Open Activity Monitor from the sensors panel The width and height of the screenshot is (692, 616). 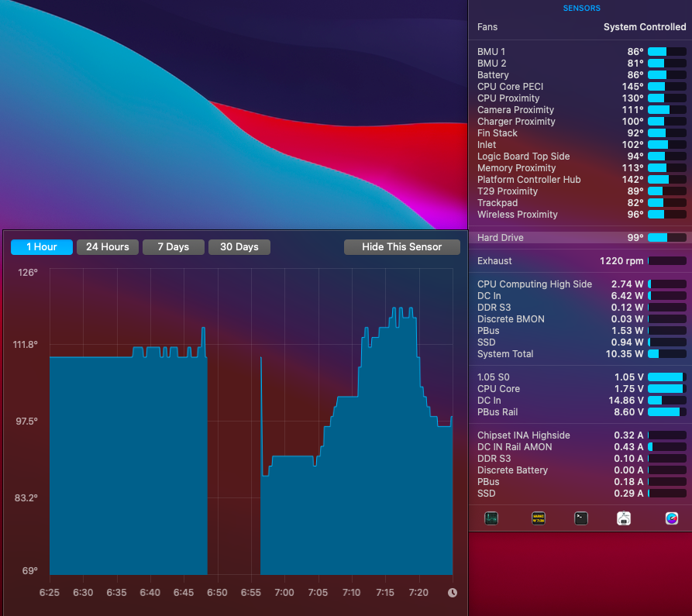pyautogui.click(x=491, y=518)
